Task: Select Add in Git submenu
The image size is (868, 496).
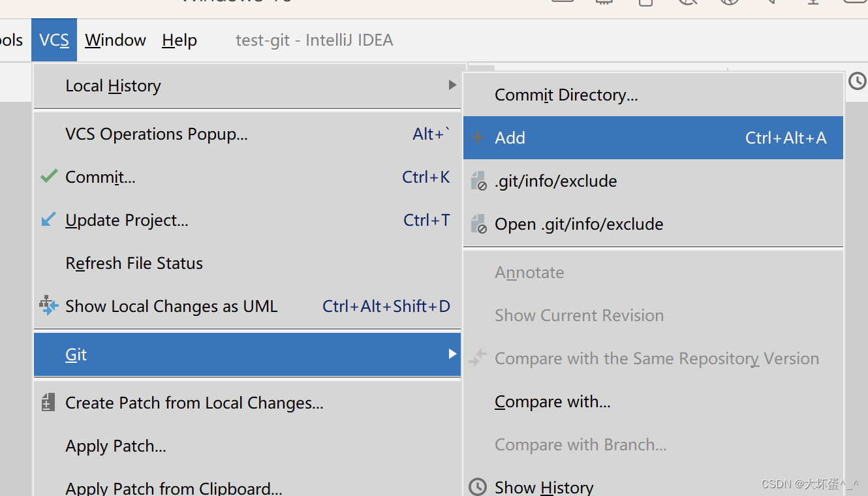Action: click(x=653, y=138)
